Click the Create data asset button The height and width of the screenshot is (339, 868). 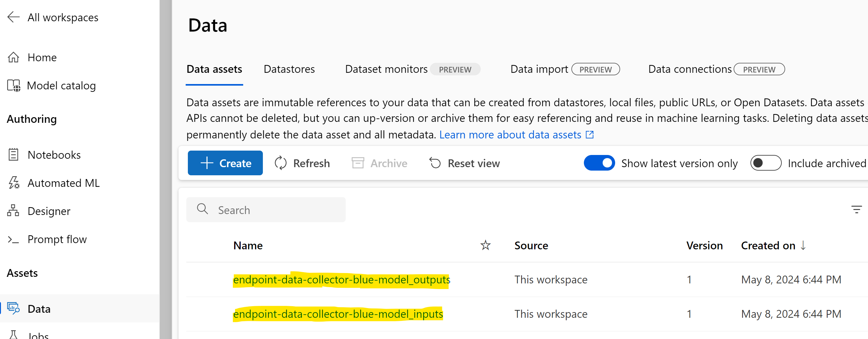coord(225,163)
